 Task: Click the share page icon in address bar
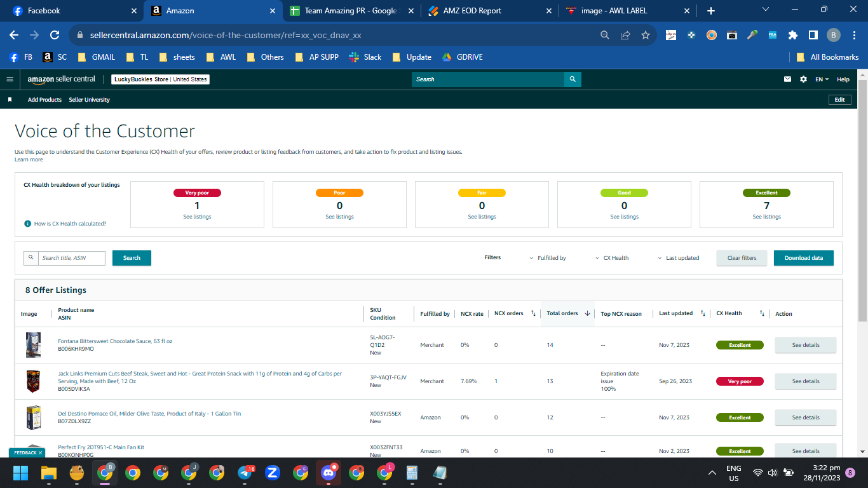pos(625,35)
